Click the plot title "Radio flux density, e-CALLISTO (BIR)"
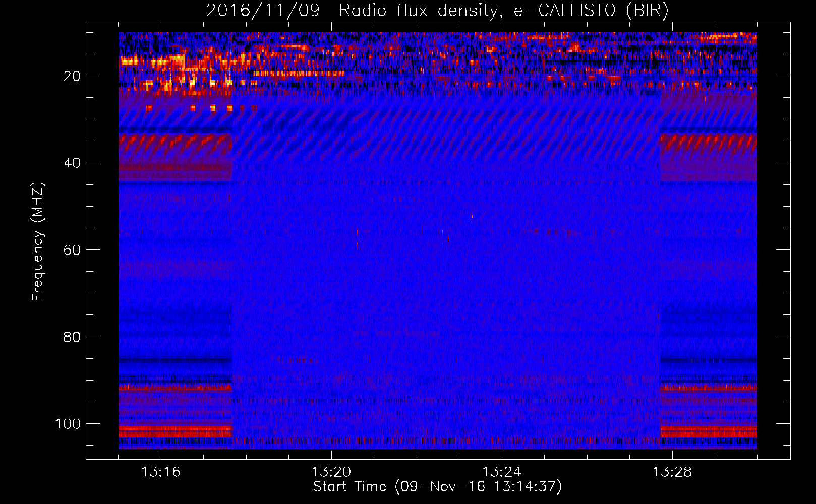The height and width of the screenshot is (504, 816). tap(504, 11)
